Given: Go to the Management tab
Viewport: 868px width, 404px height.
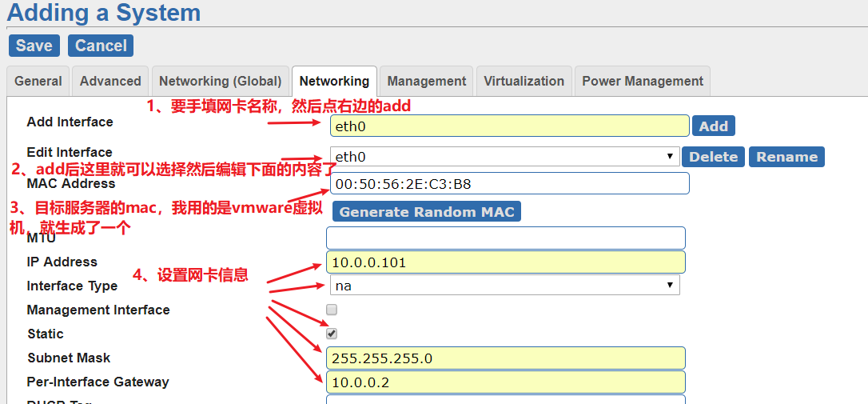Looking at the screenshot, I should pos(426,81).
